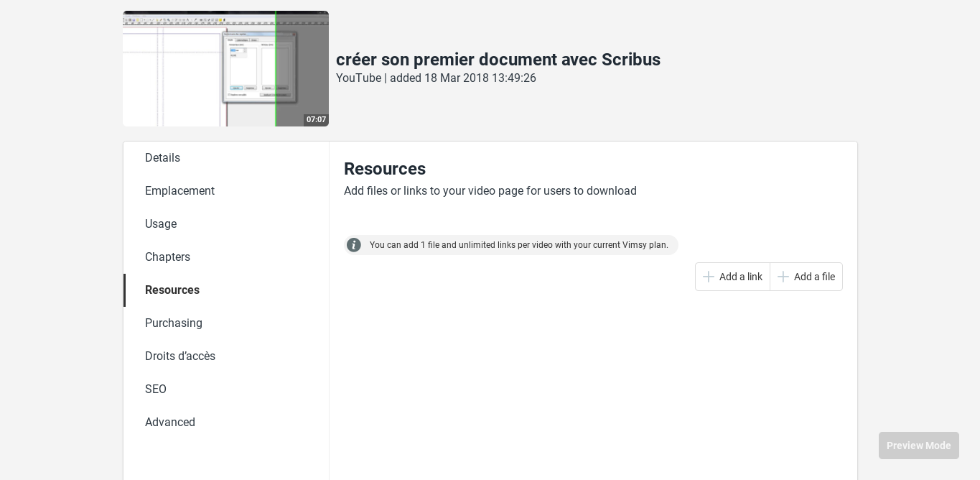Open the Purchasing section

pyautogui.click(x=226, y=323)
